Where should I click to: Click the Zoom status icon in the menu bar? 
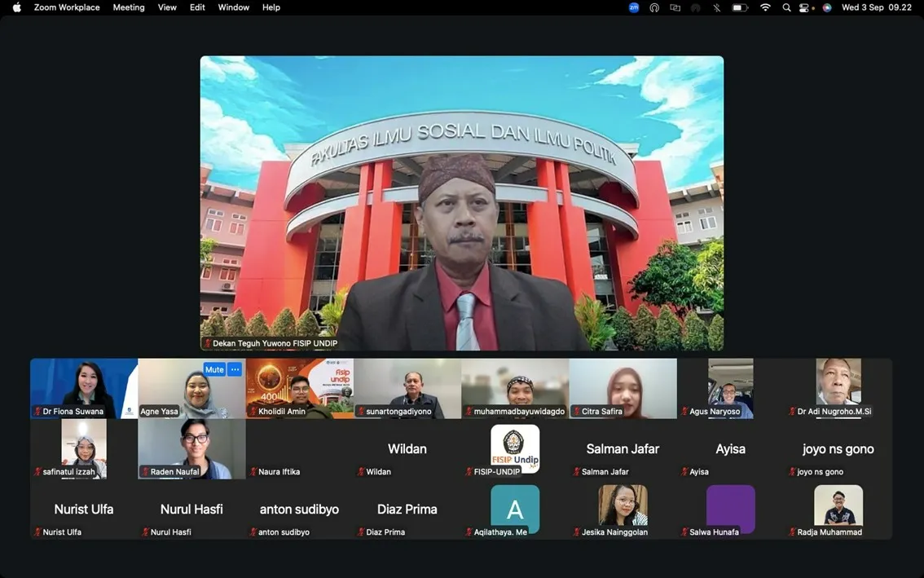(634, 7)
